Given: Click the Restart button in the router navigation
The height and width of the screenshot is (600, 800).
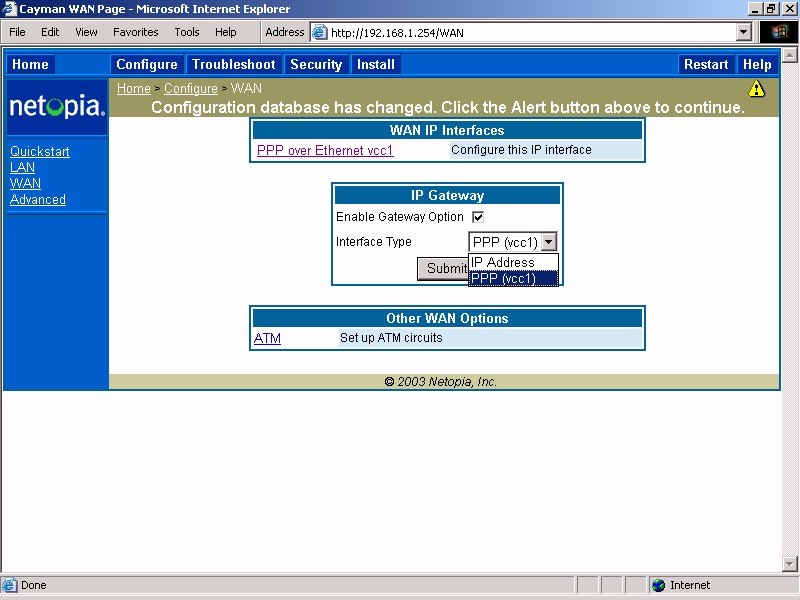Looking at the screenshot, I should pyautogui.click(x=706, y=64).
